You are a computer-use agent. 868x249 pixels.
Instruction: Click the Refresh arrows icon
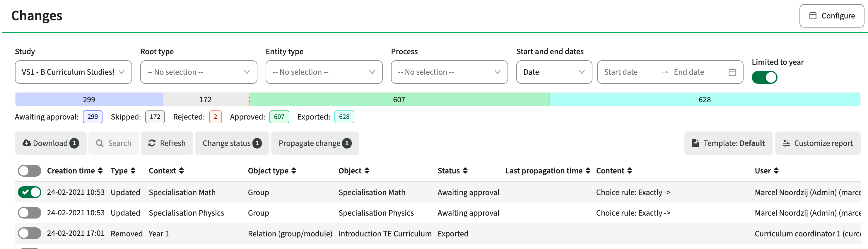click(152, 143)
